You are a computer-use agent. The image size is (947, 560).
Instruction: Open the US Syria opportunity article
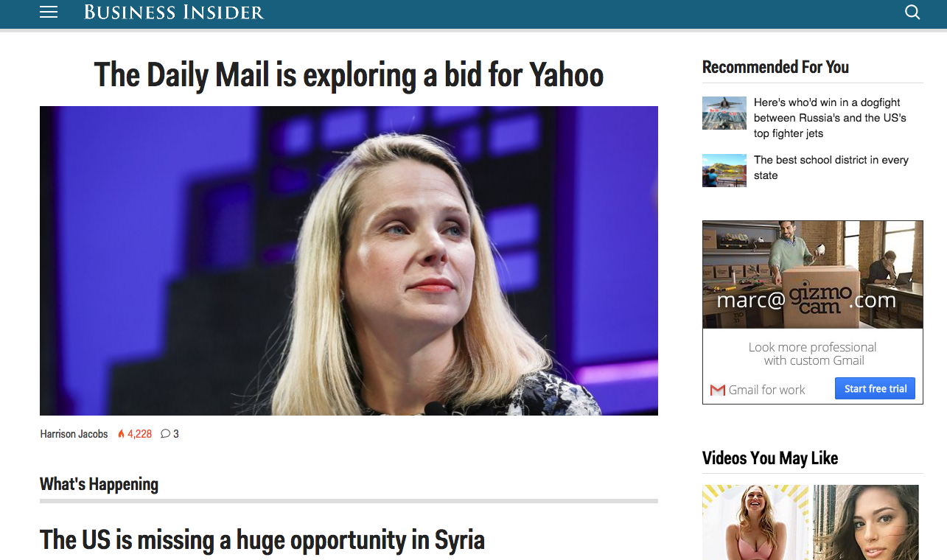[262, 539]
